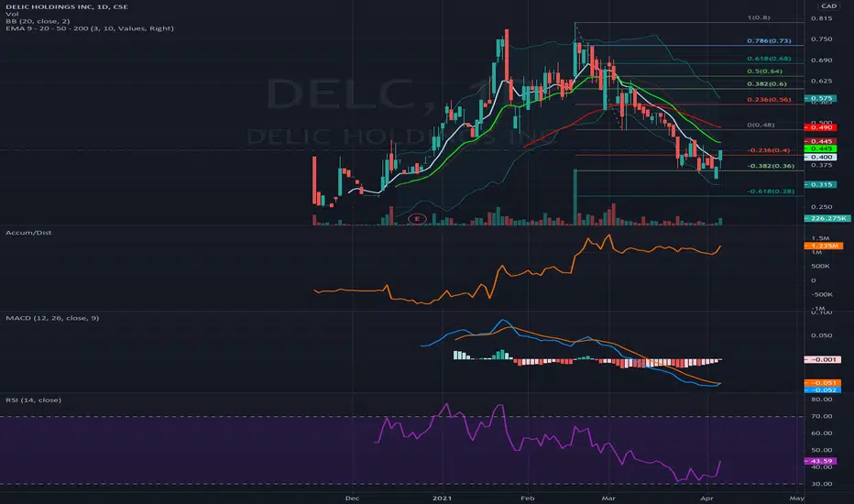
Task: Click 500K on the Accum/Dist scale
Action: tap(820, 266)
